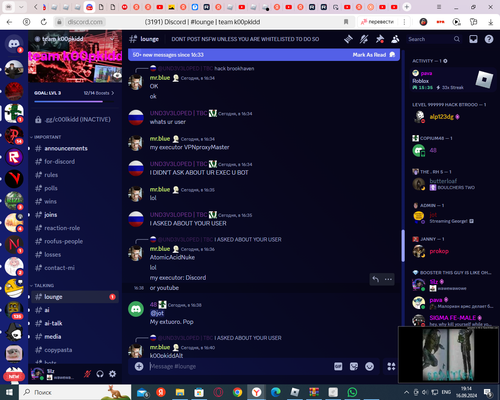
Task: Open the ai channel
Action: coord(75,310)
